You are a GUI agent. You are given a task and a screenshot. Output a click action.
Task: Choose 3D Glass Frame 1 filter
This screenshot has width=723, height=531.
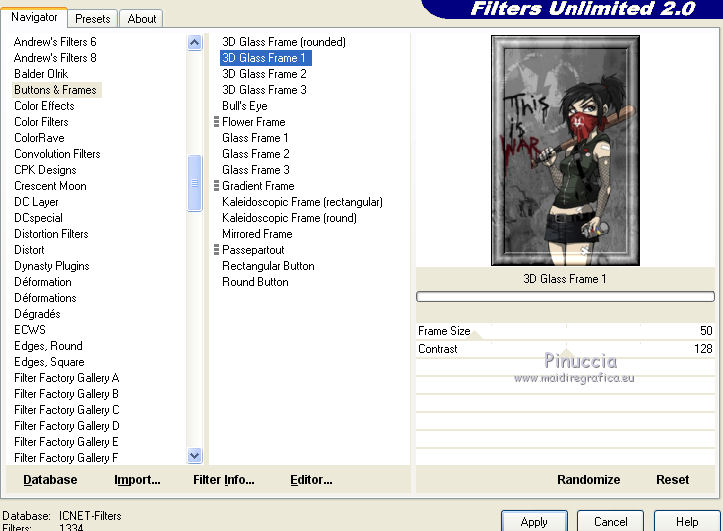pos(265,58)
